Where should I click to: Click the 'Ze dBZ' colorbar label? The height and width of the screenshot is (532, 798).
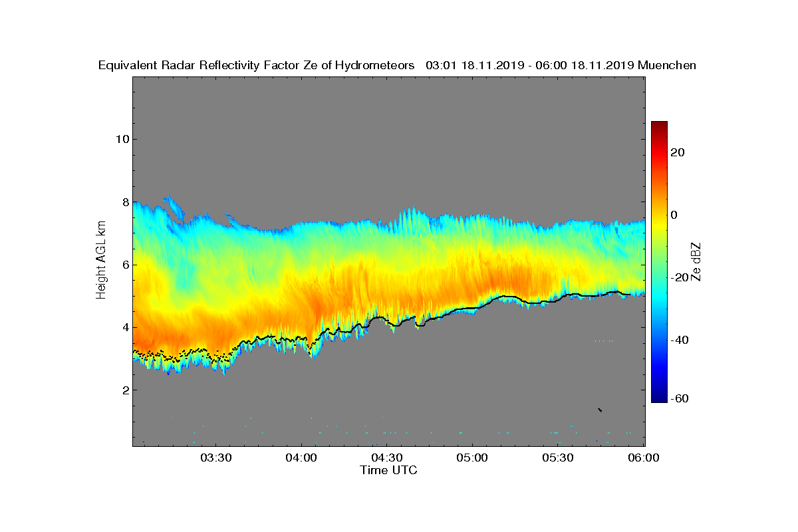(x=698, y=261)
